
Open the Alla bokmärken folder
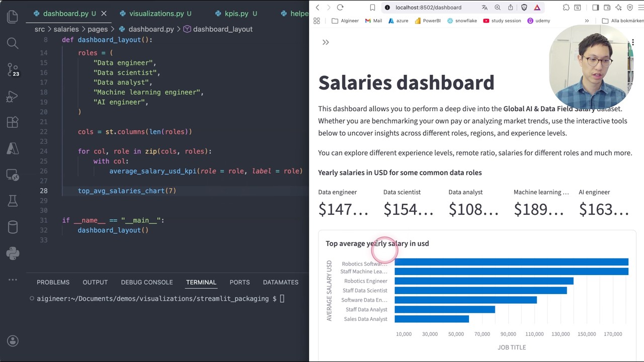[623, 21]
